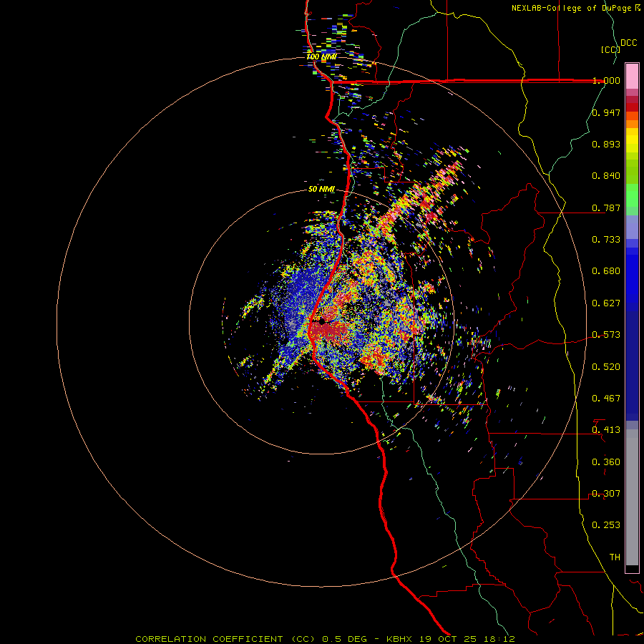Click the 18:12 timestamp

coord(499,639)
